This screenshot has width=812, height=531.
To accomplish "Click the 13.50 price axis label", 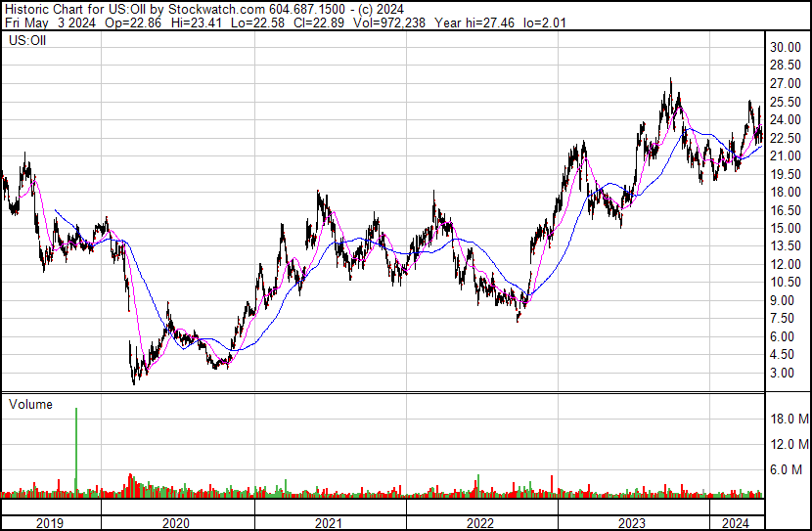I will coord(786,245).
